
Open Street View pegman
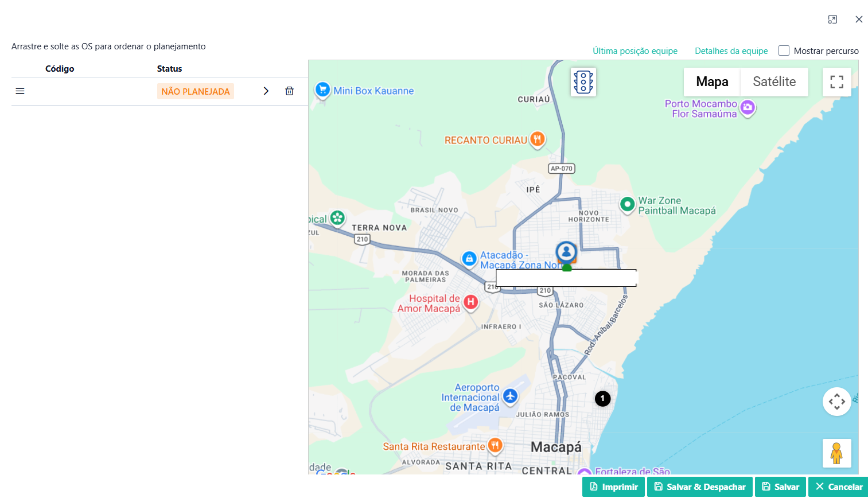point(836,453)
